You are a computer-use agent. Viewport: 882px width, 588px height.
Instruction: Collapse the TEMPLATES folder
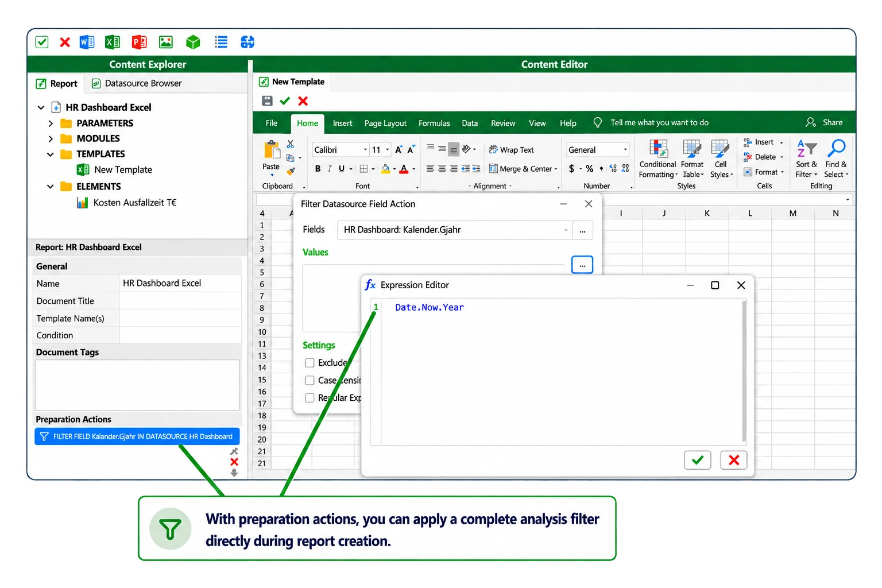point(51,154)
